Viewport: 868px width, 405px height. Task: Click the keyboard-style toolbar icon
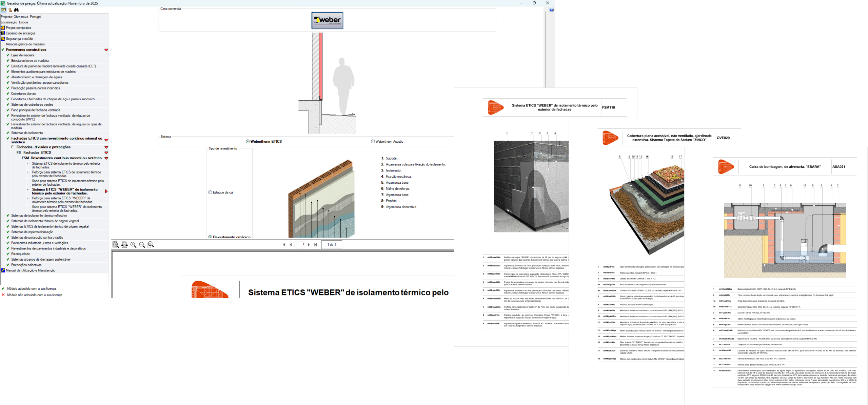(x=3, y=10)
